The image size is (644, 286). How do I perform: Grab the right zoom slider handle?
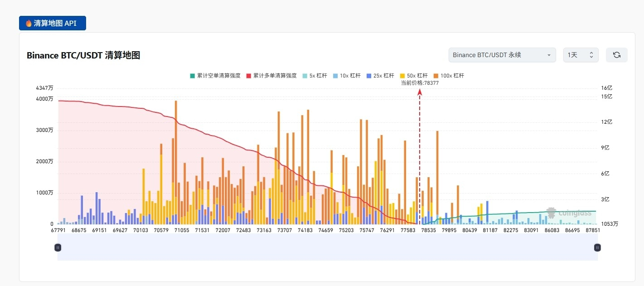click(x=597, y=247)
